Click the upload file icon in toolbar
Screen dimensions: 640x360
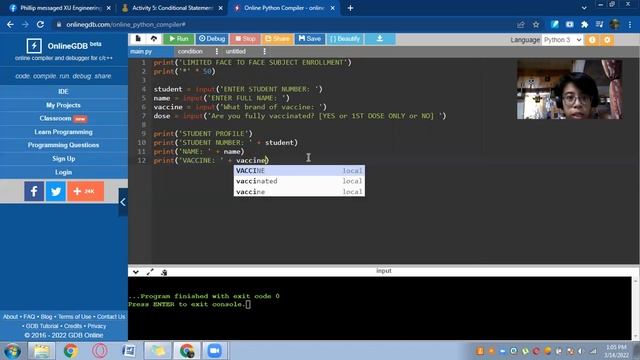pos(153,39)
